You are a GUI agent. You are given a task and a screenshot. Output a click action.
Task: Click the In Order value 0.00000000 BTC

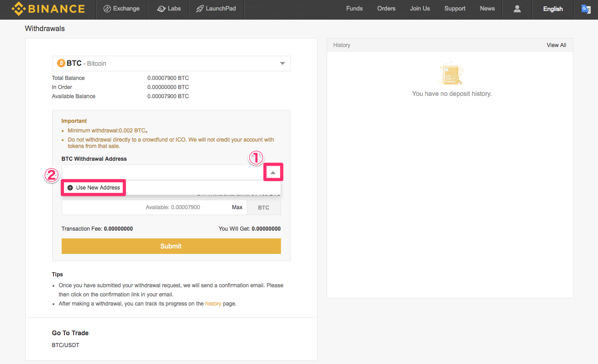pos(168,87)
